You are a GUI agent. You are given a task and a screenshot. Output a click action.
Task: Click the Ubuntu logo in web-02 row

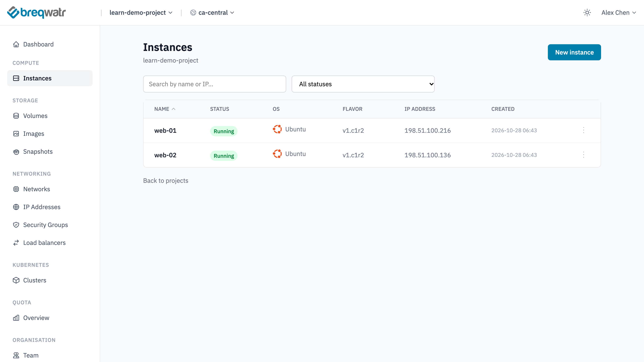tap(277, 154)
